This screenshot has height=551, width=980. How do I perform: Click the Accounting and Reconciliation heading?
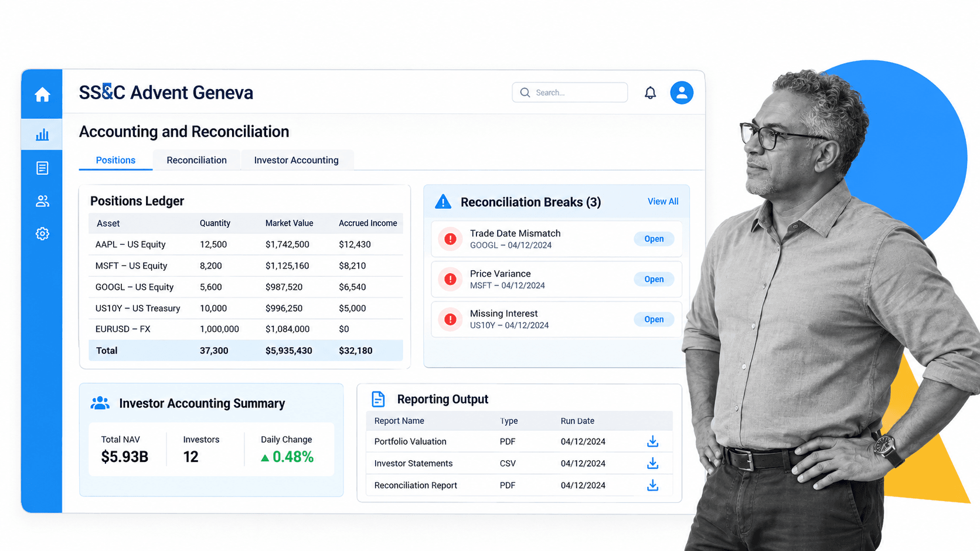[x=184, y=131]
